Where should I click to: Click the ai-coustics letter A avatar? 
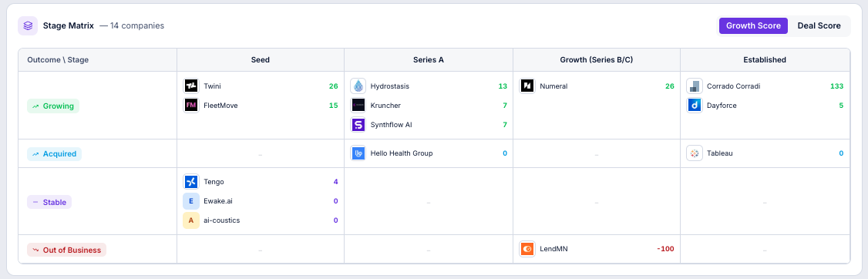pos(191,220)
